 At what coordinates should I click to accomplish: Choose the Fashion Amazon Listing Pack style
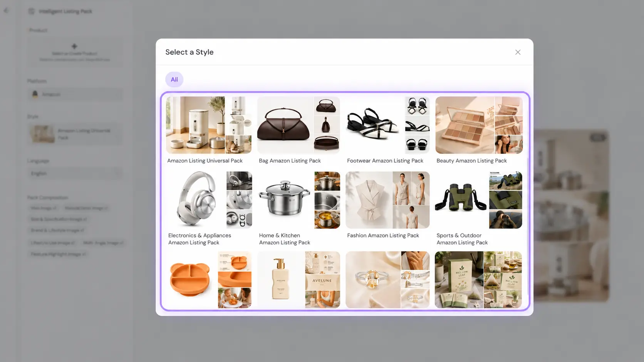[387, 205]
